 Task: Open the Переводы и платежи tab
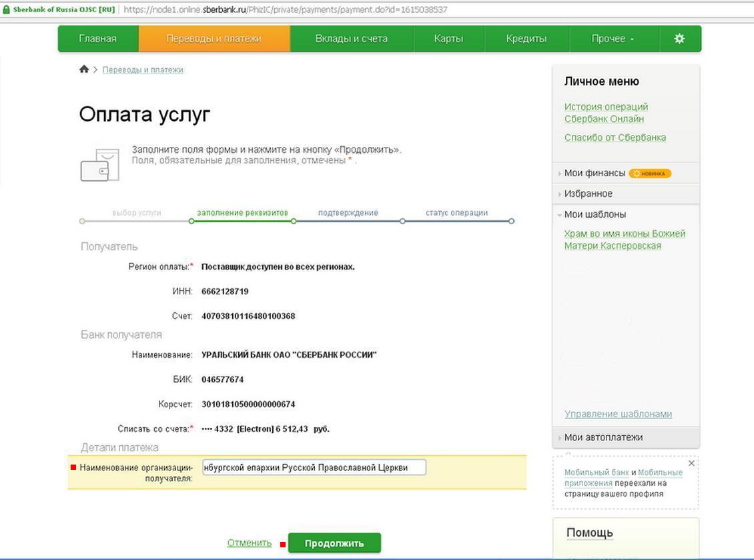214,39
